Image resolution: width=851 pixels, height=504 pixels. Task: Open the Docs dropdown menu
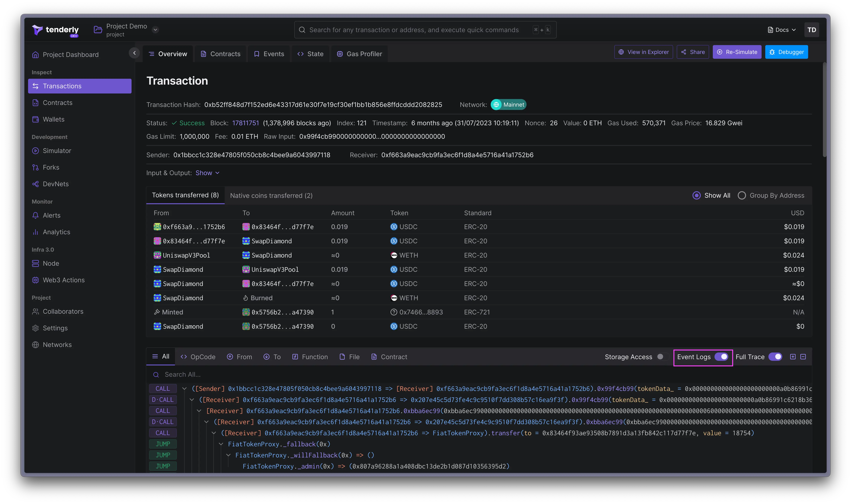point(782,30)
